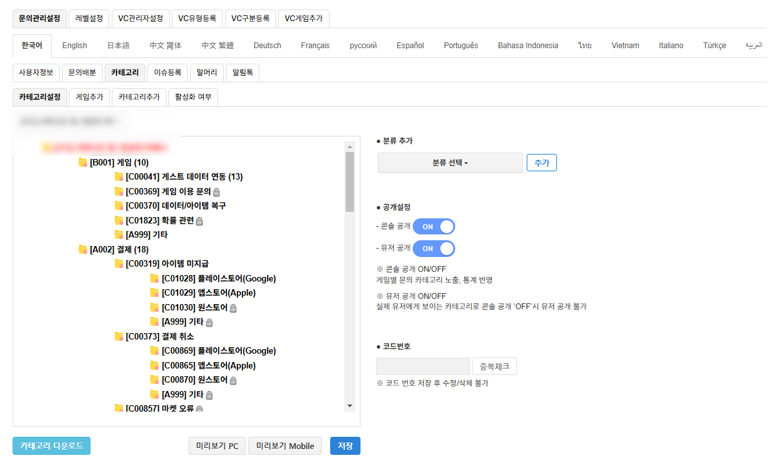Select the [C00370] 데이터/아이템 복구 tree item

175,206
